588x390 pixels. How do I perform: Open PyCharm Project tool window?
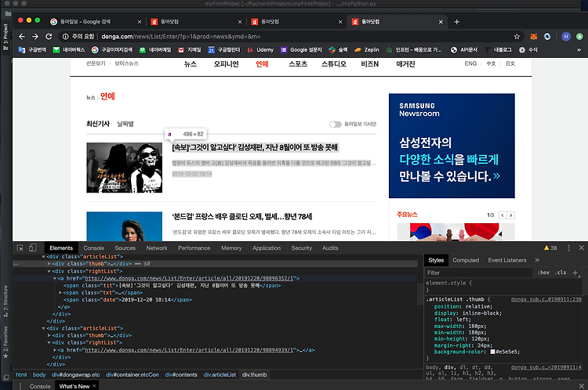[x=5, y=38]
